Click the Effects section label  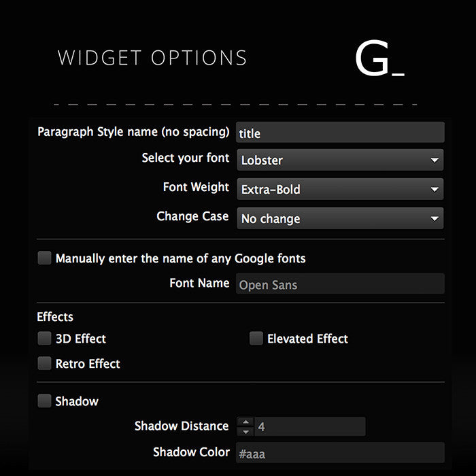coord(55,317)
